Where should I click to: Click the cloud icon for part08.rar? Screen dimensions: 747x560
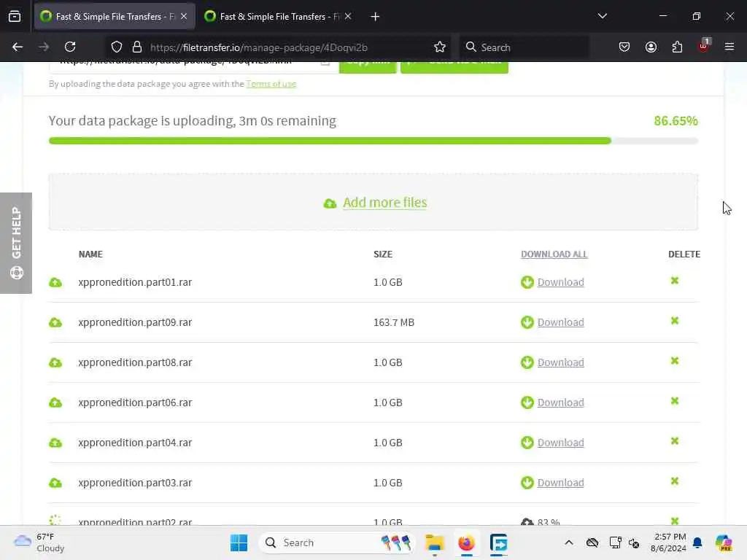55,362
